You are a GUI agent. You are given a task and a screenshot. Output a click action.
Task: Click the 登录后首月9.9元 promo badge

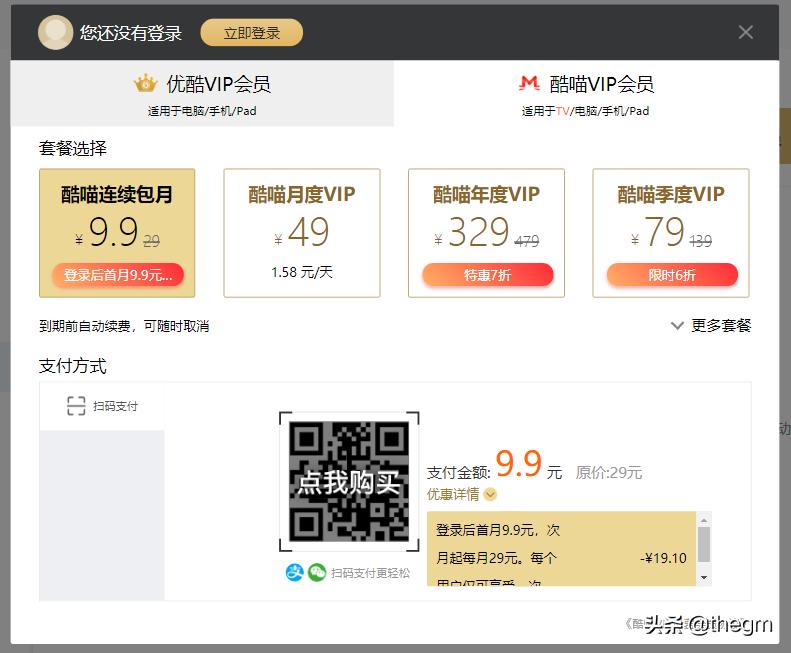pos(118,275)
